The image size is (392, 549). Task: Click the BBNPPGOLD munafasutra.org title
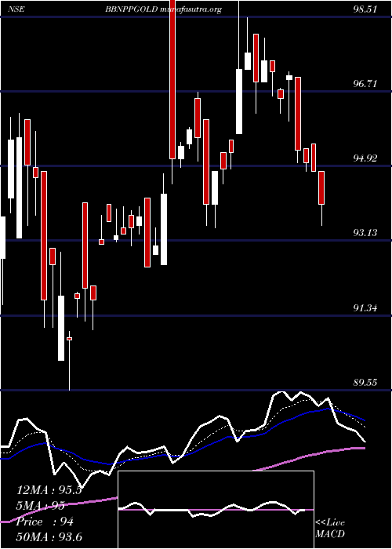pyautogui.click(x=163, y=9)
